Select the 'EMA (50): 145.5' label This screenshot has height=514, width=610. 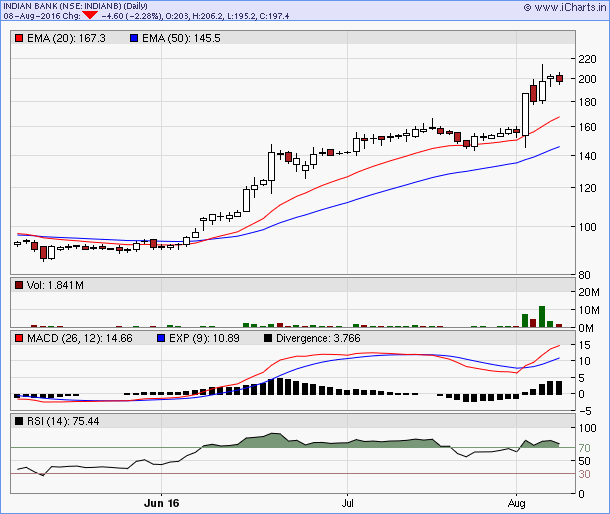tap(181, 38)
